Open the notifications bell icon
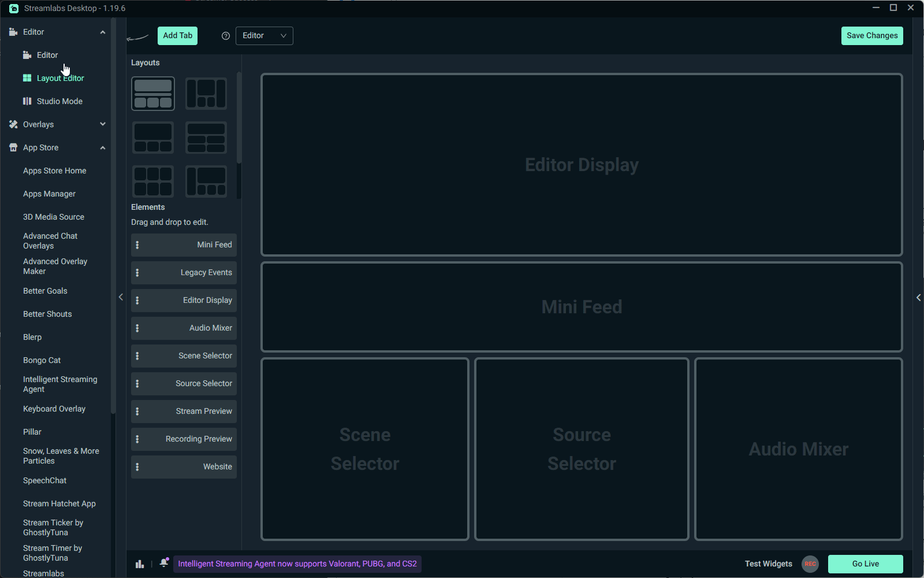Screen dimensions: 924x578 coord(164,563)
